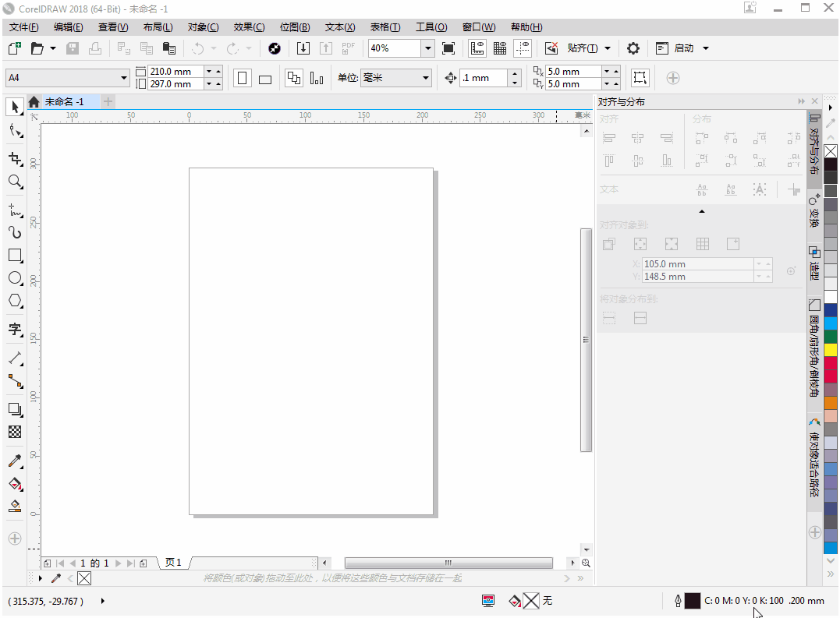Viewport: 840px width, 618px height.
Task: Click the horizontal scrollbar thumb
Action: pos(448,563)
